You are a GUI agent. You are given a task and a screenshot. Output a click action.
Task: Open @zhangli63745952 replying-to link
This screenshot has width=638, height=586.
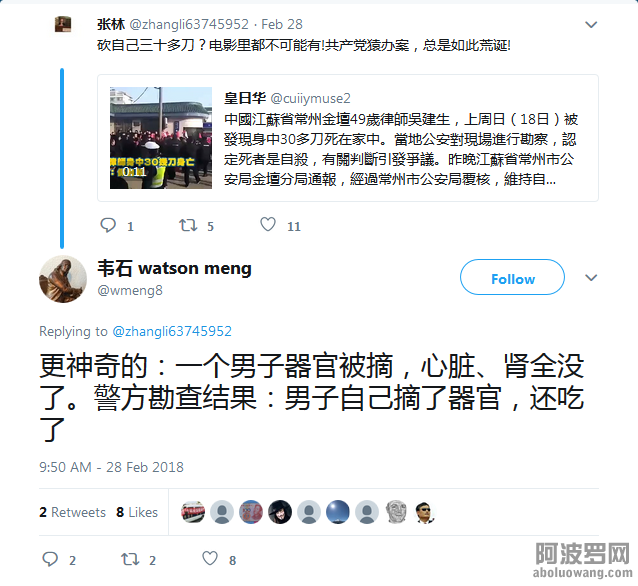[172, 331]
